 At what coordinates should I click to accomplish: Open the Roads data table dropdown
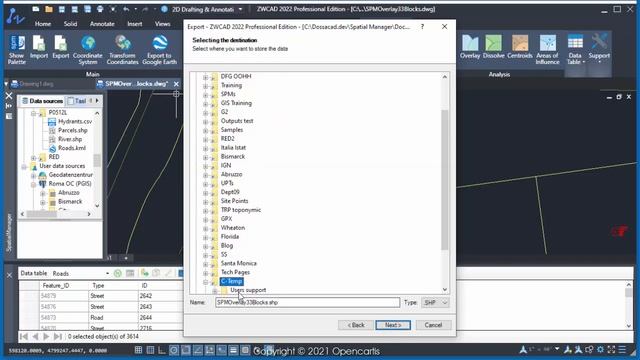point(107,273)
